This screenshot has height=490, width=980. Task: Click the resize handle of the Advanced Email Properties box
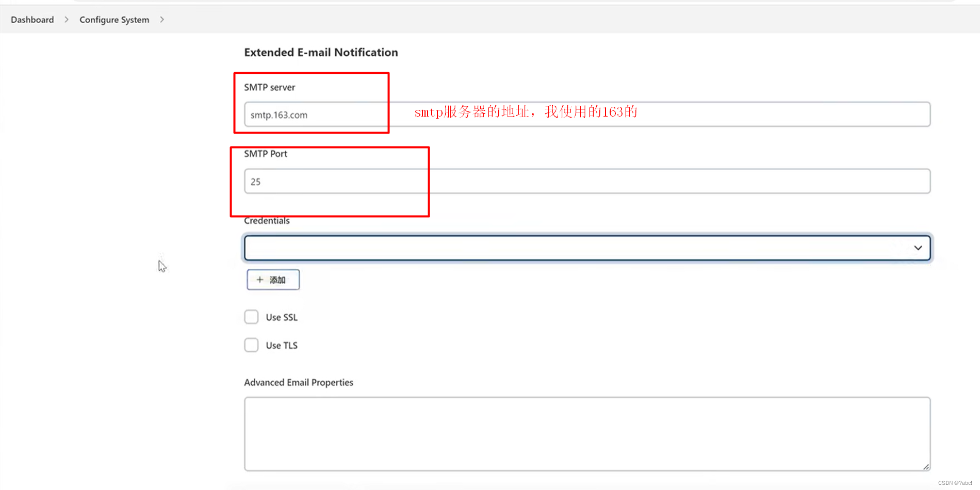click(x=926, y=466)
